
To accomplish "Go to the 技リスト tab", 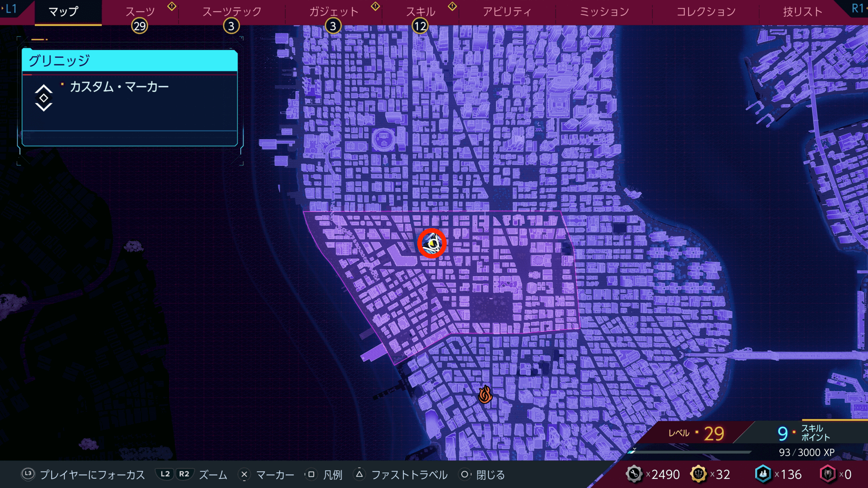I will pos(802,12).
